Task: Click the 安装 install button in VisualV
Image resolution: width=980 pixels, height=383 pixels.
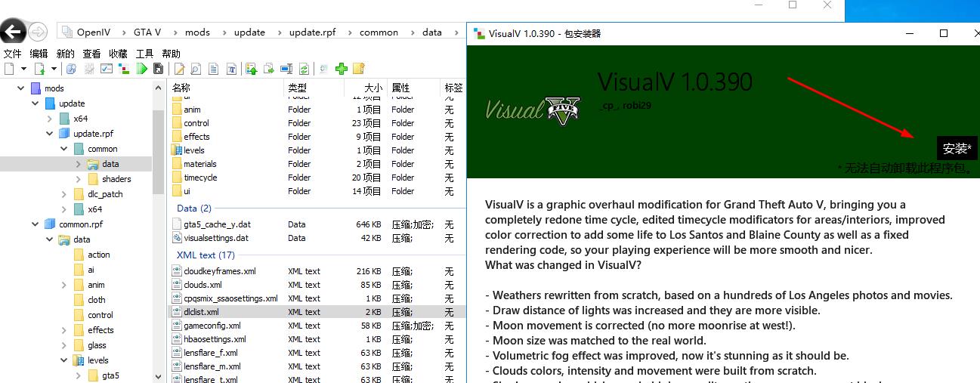Action: (x=957, y=148)
